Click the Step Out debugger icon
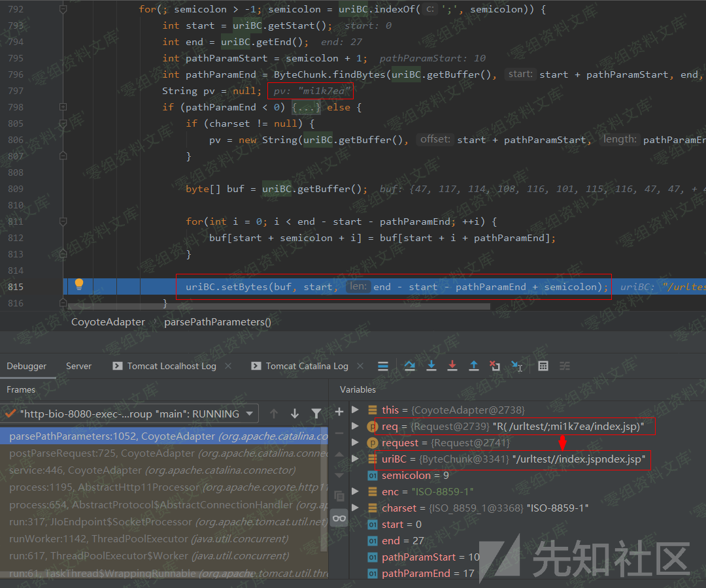 [x=474, y=366]
